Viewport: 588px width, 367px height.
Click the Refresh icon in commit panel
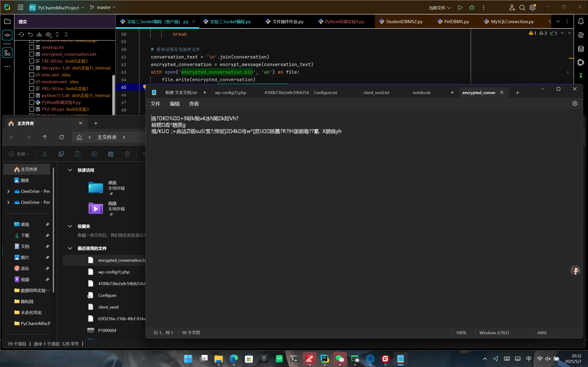pos(21,34)
